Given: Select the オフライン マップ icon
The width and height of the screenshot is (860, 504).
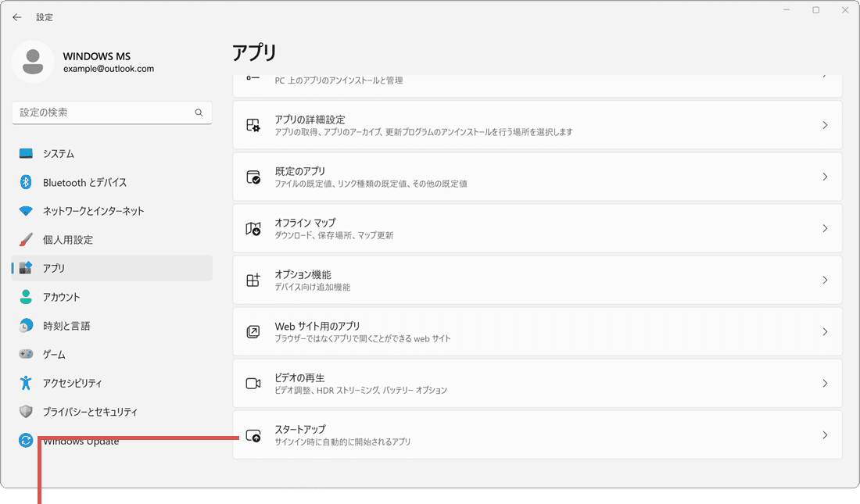Looking at the screenshot, I should pyautogui.click(x=253, y=227).
